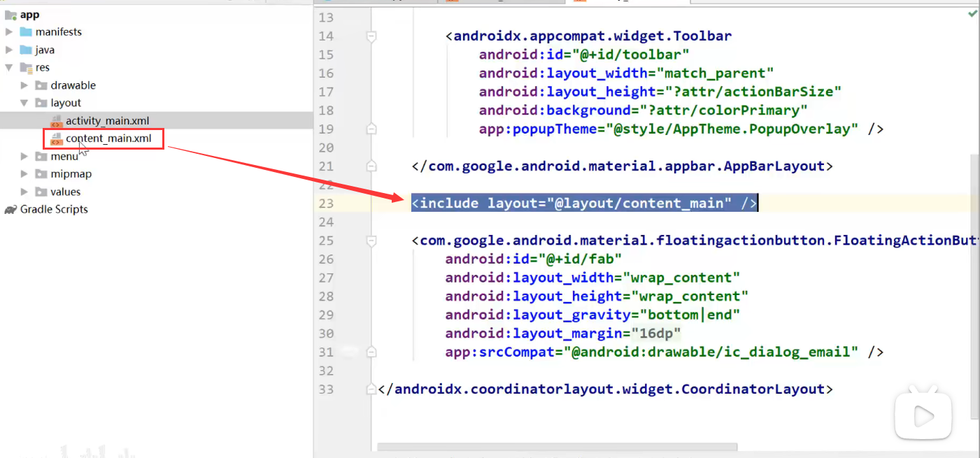The height and width of the screenshot is (458, 980).
Task: Click the green inspection checkmark icon
Action: coord(972,13)
